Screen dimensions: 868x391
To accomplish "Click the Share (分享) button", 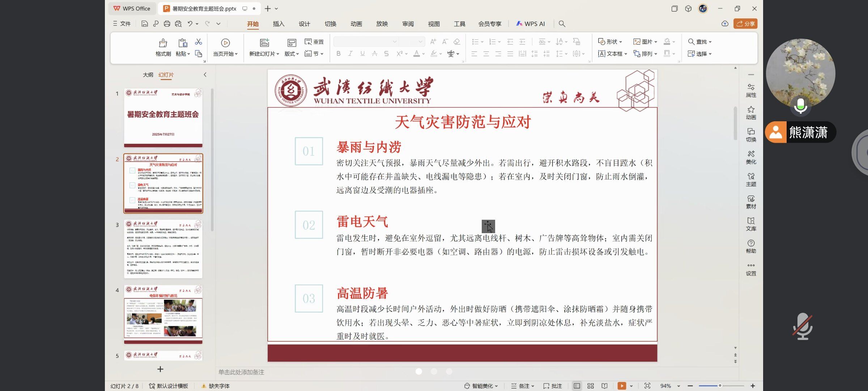I will coord(745,24).
